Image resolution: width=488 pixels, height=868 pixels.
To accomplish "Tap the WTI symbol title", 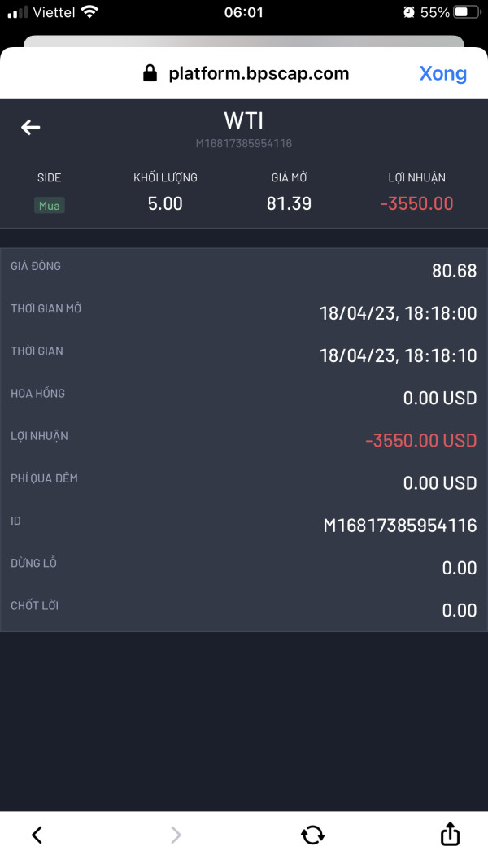I will (243, 121).
